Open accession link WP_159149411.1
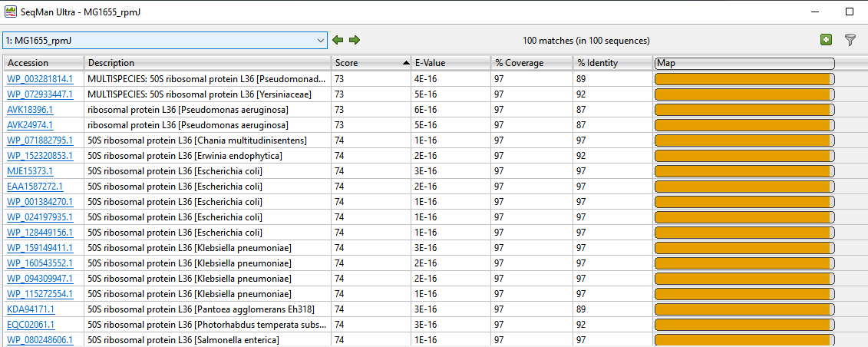The height and width of the screenshot is (347, 868). 40,247
